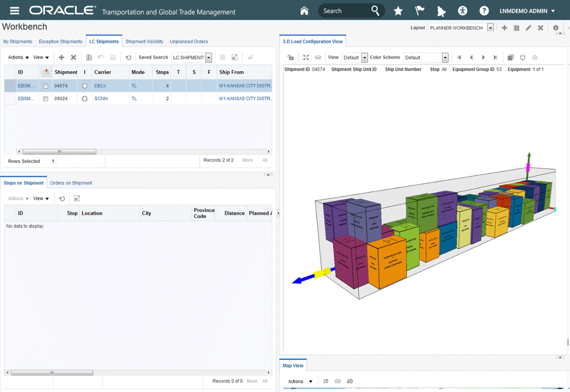Image resolution: width=570 pixels, height=392 pixels.
Task: Open the hamburger navigation menu
Action: [x=15, y=11]
